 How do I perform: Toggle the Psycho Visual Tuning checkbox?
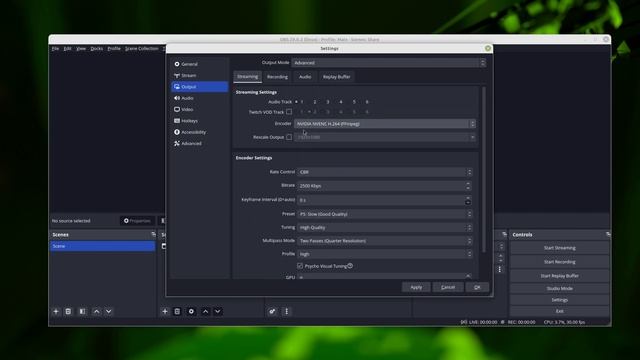tap(300, 266)
